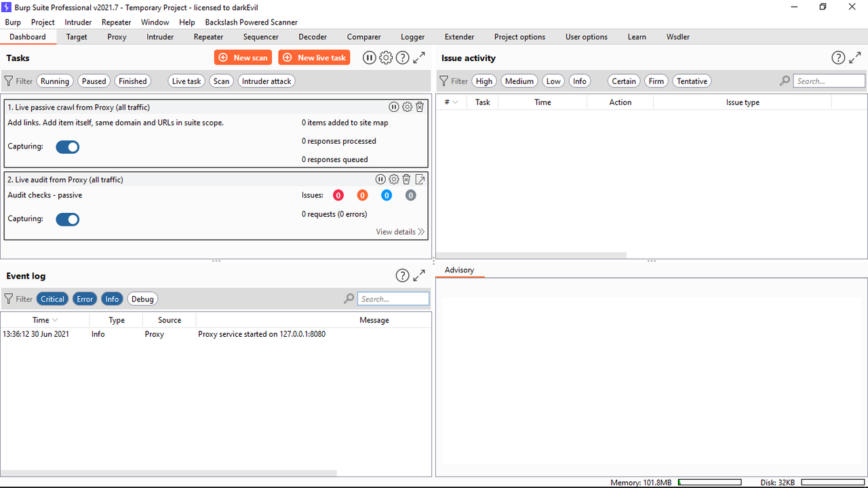The height and width of the screenshot is (488, 868).
Task: Click the red high-severity issues count badge
Action: (x=338, y=195)
